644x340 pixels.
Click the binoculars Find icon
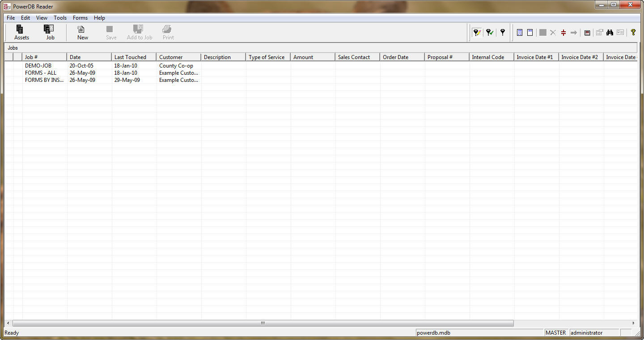click(x=610, y=32)
